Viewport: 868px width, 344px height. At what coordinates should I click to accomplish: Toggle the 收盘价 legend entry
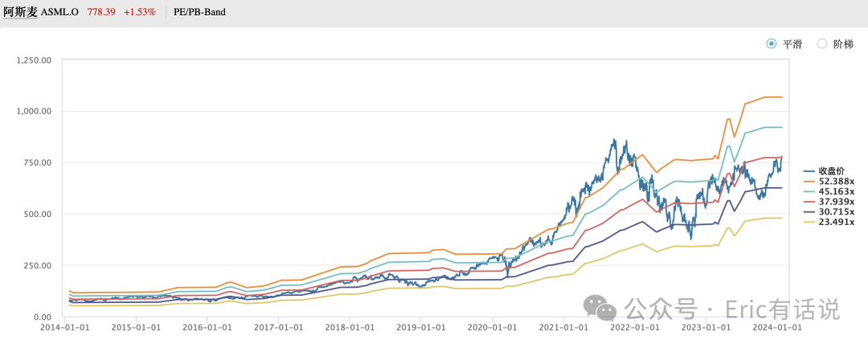[x=824, y=170]
